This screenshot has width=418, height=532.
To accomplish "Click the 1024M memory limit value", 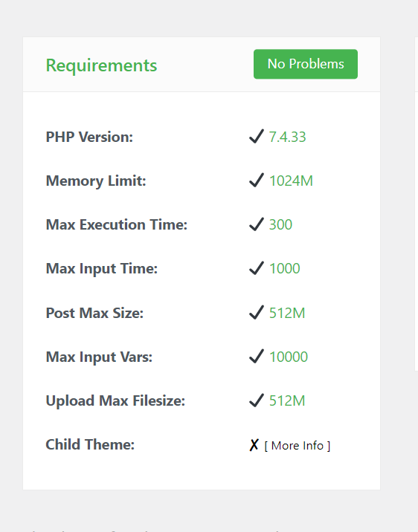I will tap(291, 181).
